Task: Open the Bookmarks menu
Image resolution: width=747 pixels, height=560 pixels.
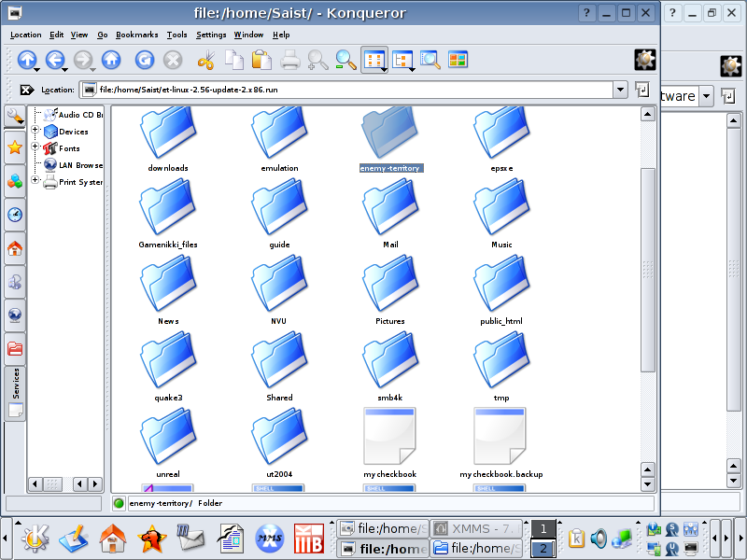Action: pyautogui.click(x=136, y=35)
